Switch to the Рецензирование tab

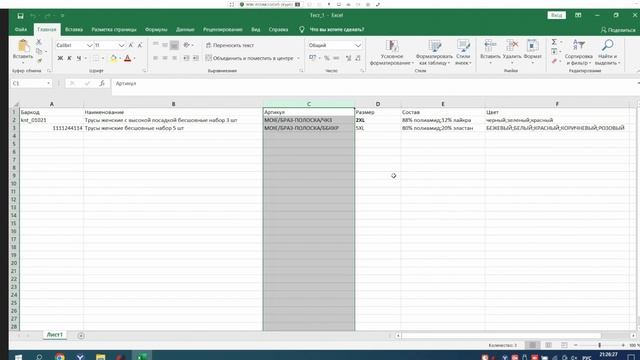[x=222, y=29]
